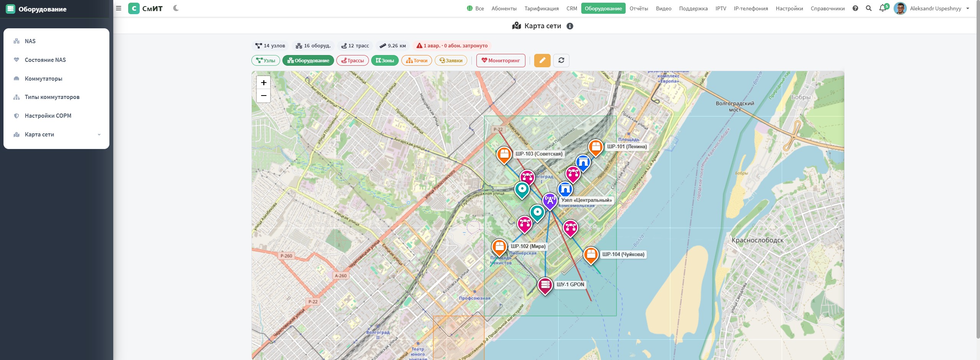Expand Карта сети sidebar submenu chevron
The height and width of the screenshot is (360, 980).
click(x=99, y=135)
